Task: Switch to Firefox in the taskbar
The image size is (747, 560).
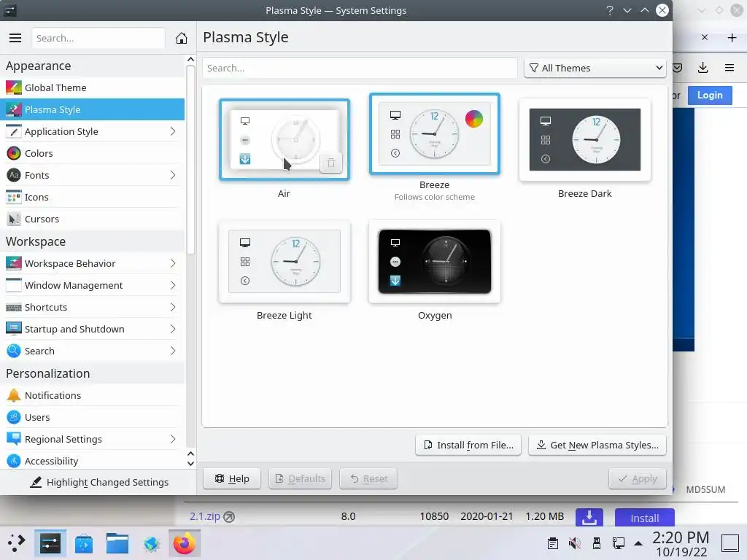Action: 185,543
